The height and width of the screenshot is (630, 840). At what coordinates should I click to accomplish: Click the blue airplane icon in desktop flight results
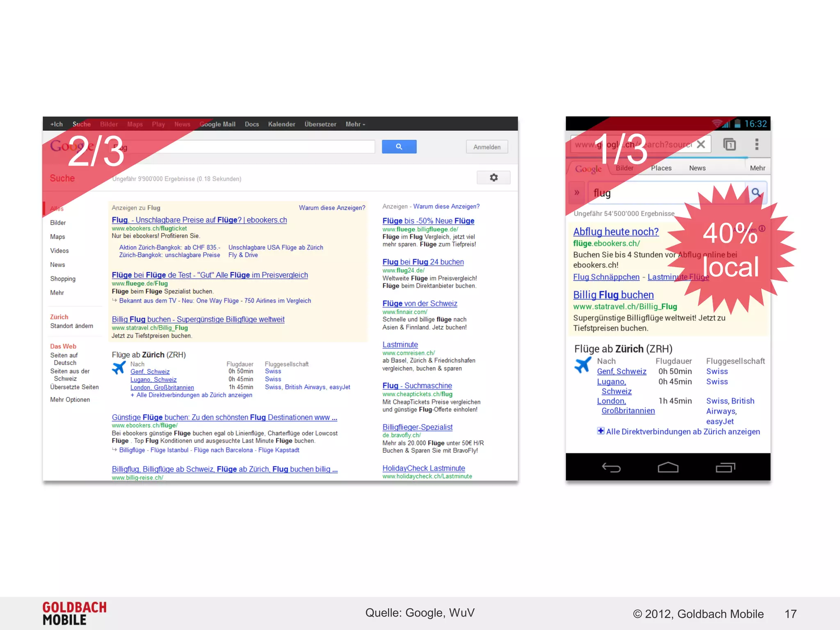point(119,367)
